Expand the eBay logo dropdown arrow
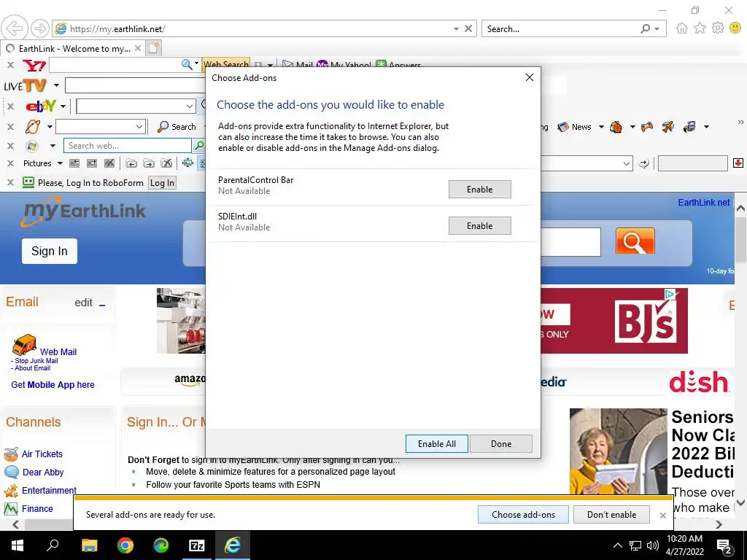Viewport: 747px width, 560px height. (63, 106)
